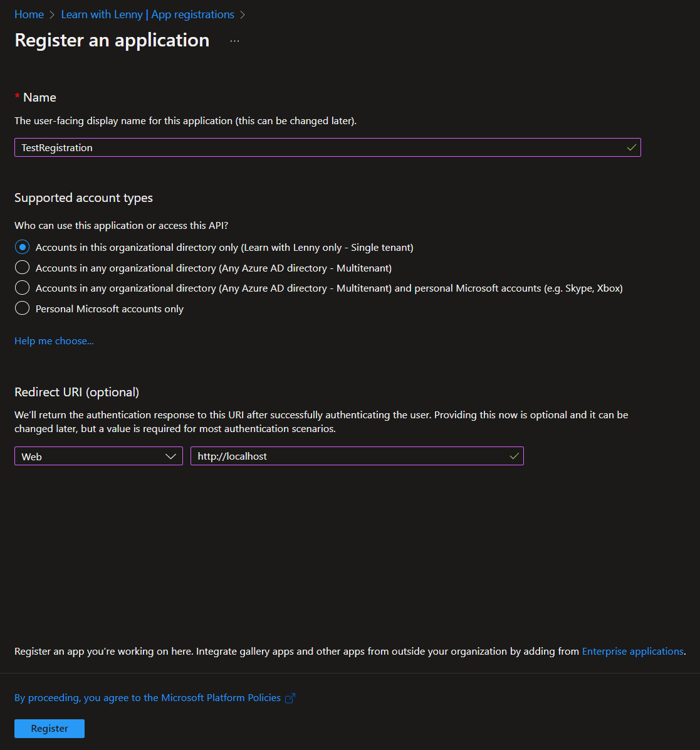
Task: Navigate to Home via the breadcrumb
Action: click(29, 14)
